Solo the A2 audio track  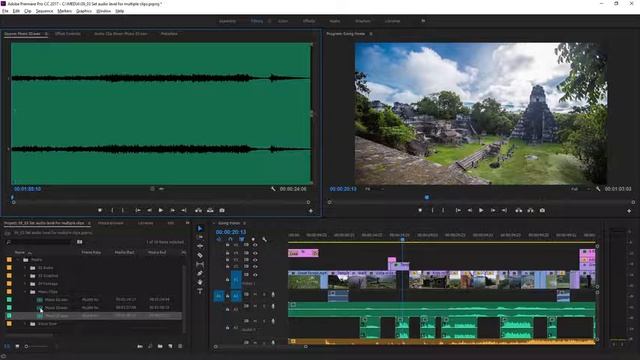tap(264, 306)
